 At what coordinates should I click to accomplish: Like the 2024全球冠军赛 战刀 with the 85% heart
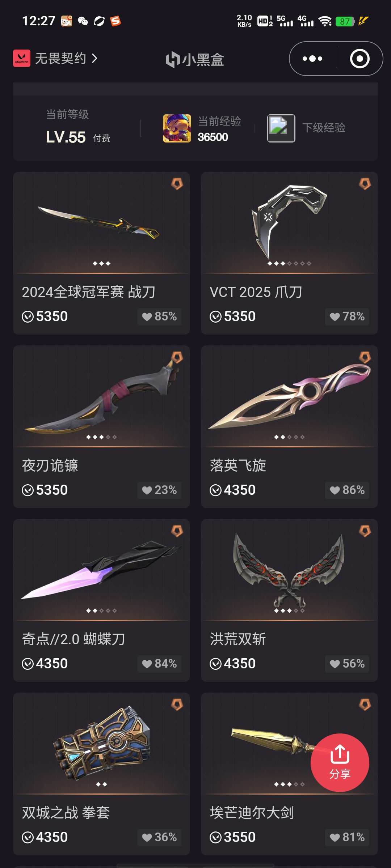(159, 316)
